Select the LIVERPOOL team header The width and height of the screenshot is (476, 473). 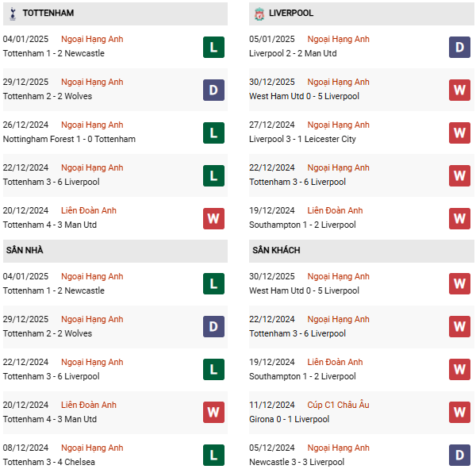[x=361, y=13]
